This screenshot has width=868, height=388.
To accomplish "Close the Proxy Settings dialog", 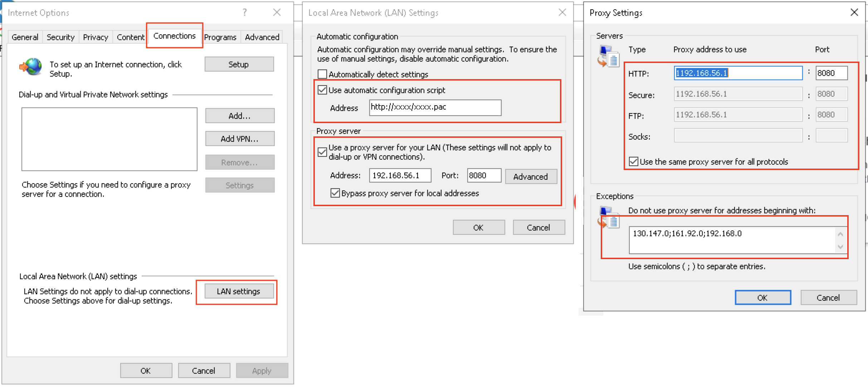I will [x=854, y=13].
